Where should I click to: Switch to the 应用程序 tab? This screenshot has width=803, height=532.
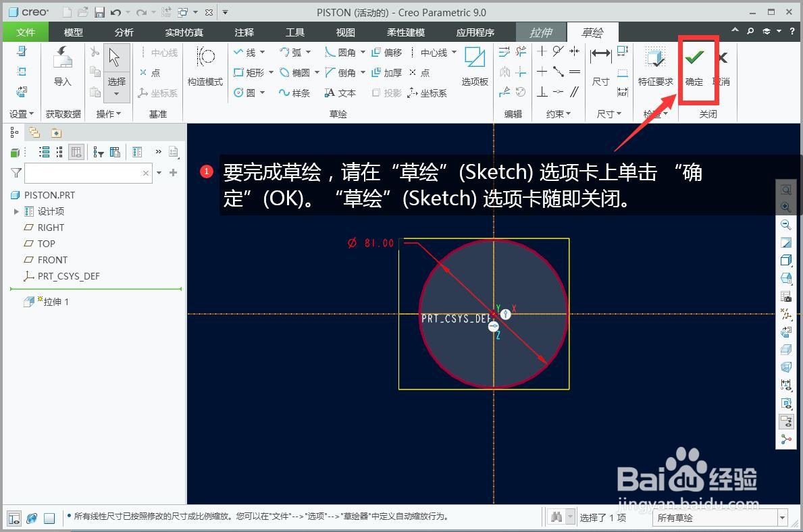[475, 32]
